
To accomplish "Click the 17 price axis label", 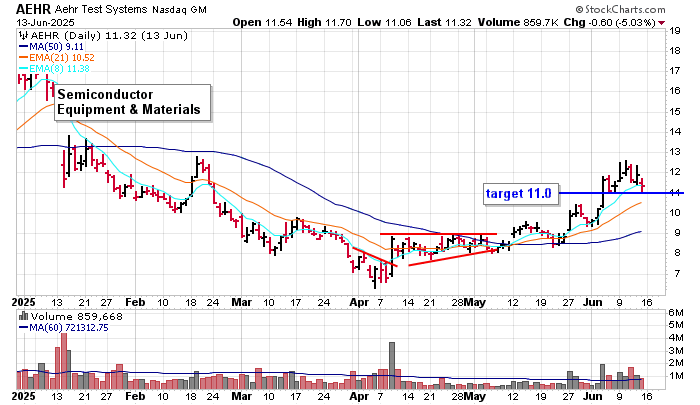I will click(675, 71).
